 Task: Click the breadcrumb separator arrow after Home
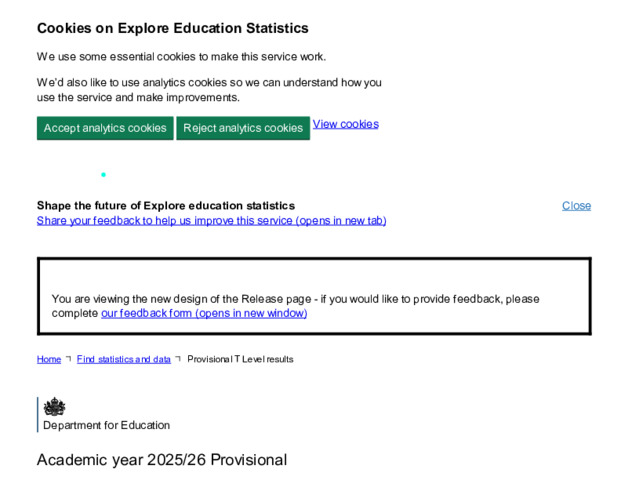pos(69,359)
